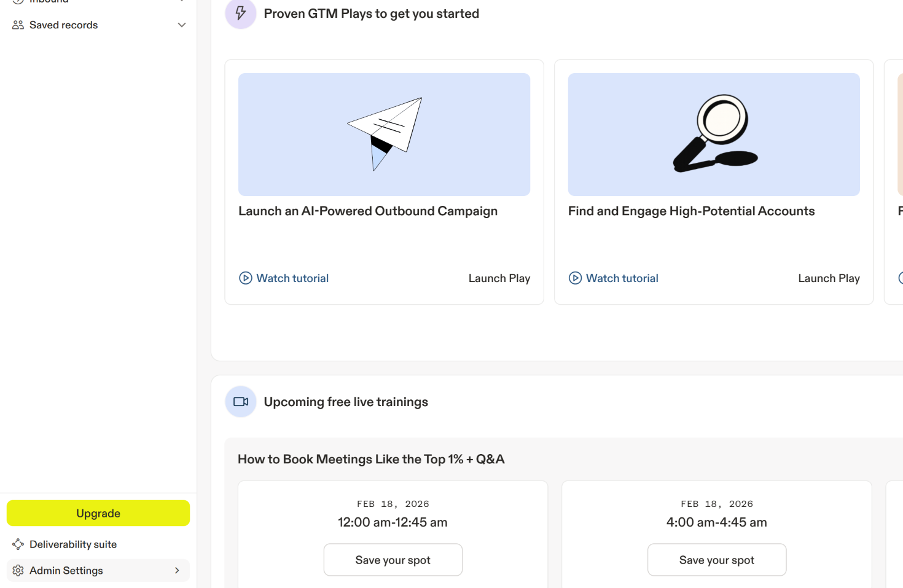Save your spot for 12:00 am training
903x588 pixels.
click(393, 560)
